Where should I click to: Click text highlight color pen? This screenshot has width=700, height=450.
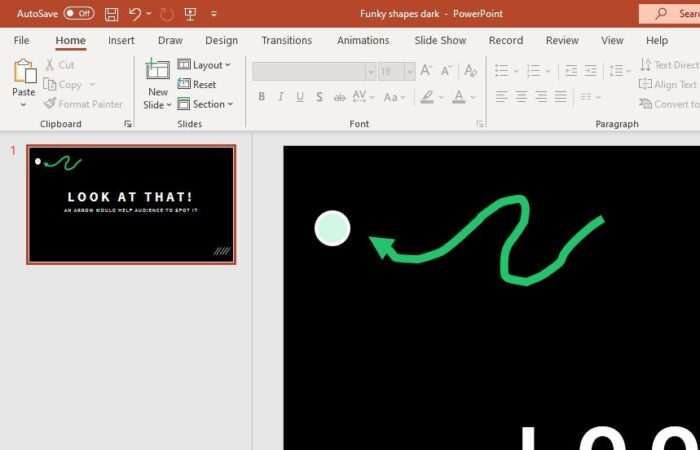427,97
